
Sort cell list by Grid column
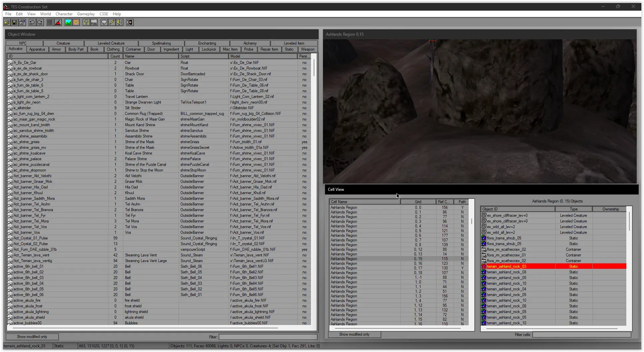point(418,202)
